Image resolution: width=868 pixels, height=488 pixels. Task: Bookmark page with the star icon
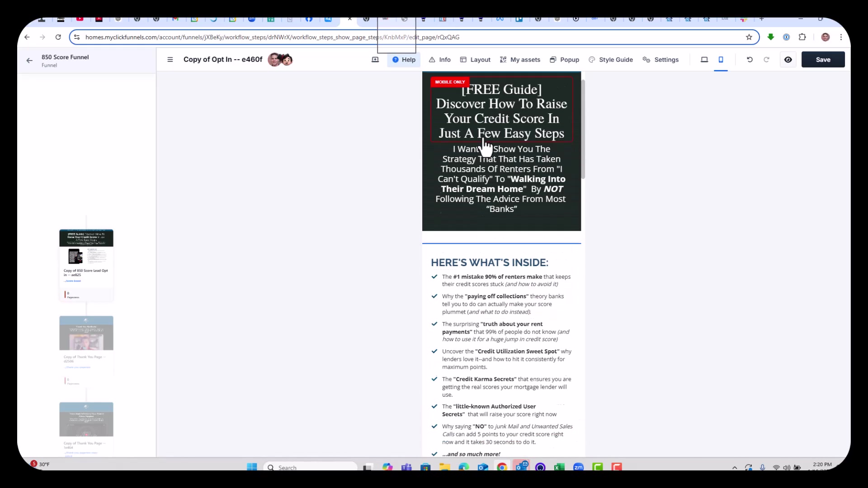[749, 37]
